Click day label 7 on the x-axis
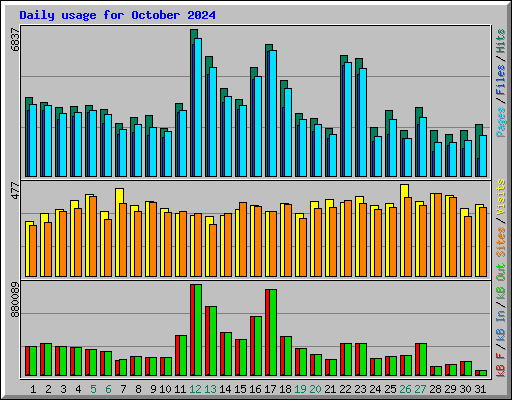512x400 pixels. tap(123, 389)
